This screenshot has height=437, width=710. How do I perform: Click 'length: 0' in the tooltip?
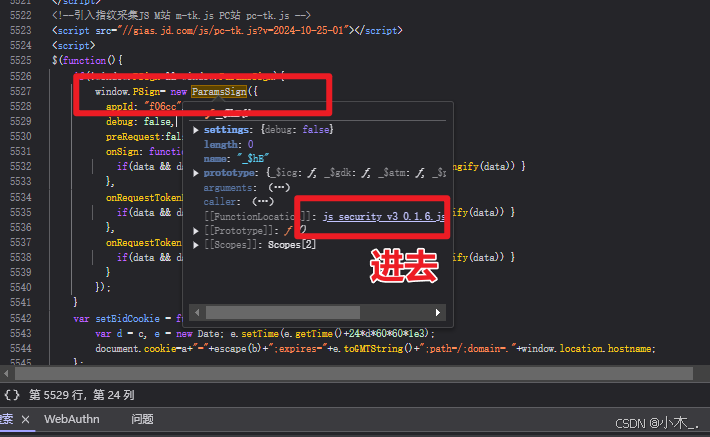228,144
